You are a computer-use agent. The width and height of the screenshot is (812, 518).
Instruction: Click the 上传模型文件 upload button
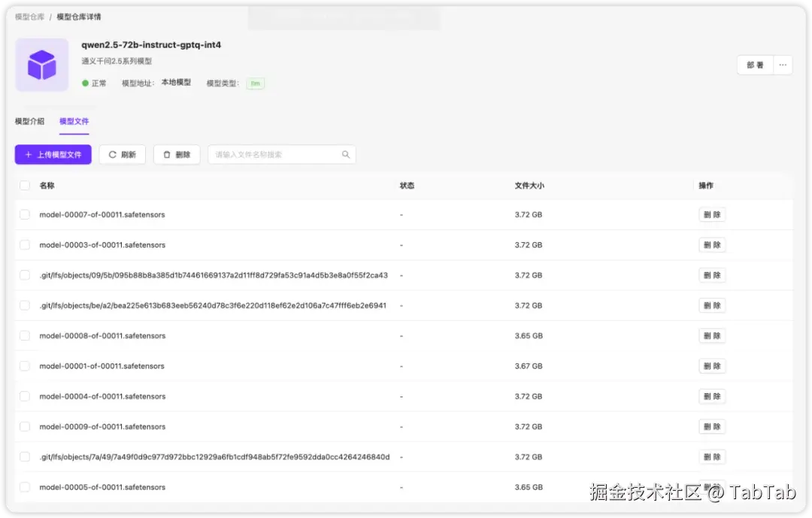[x=53, y=154]
